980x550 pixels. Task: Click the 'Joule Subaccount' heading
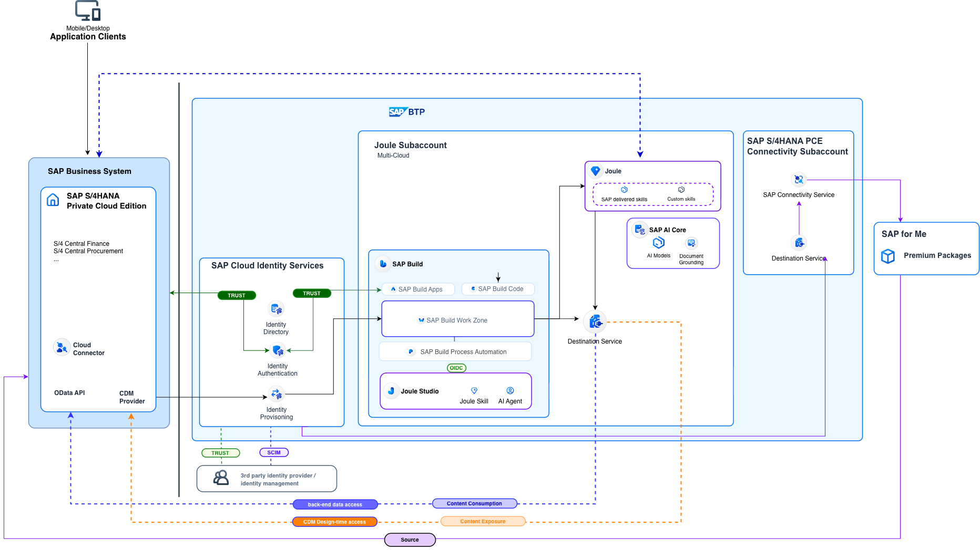coord(411,145)
